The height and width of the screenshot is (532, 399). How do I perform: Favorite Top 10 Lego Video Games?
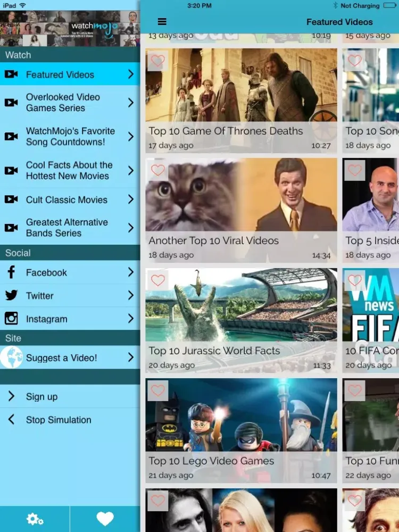[158, 390]
